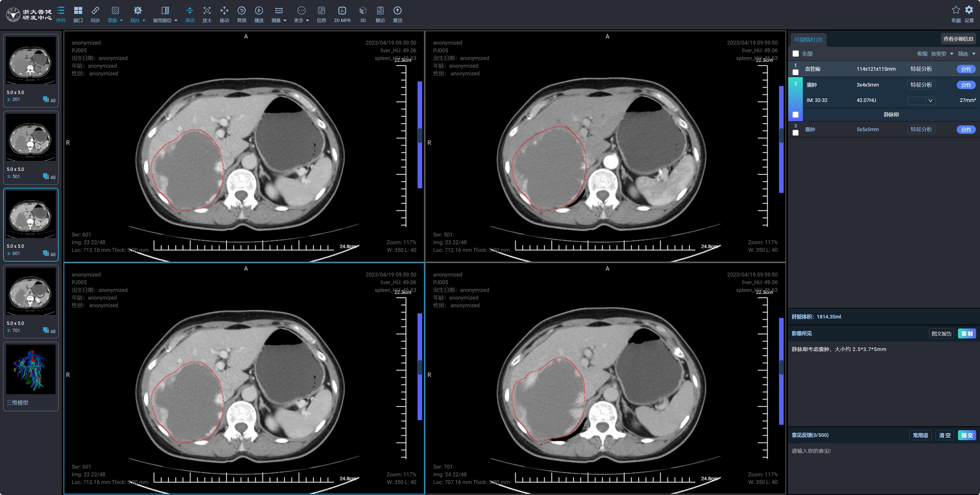Switch to the 可疑病灶(3) tab
Screen dimensions: 980x495
[808, 40]
